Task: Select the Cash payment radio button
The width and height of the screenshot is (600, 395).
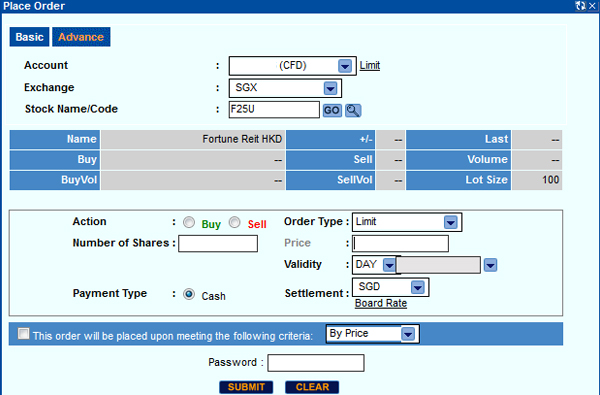Action: [x=189, y=294]
